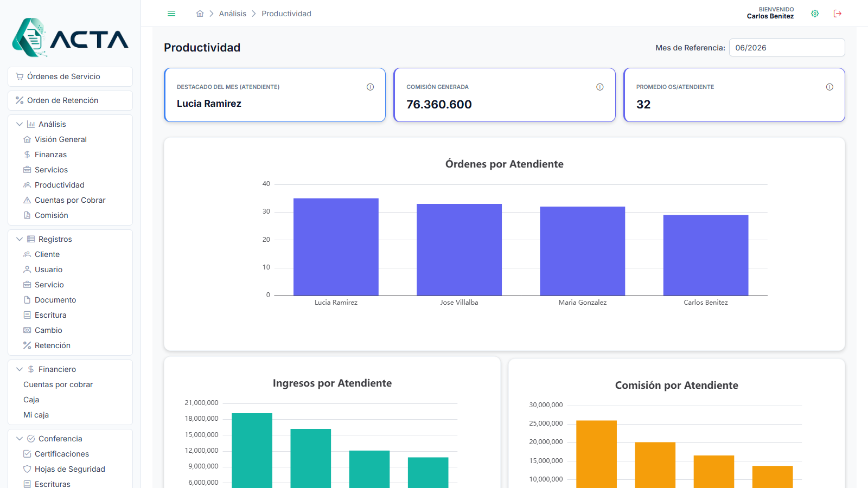Click the dollar icon beside Finanzas
Viewport: 868px width, 488px height.
click(x=27, y=155)
